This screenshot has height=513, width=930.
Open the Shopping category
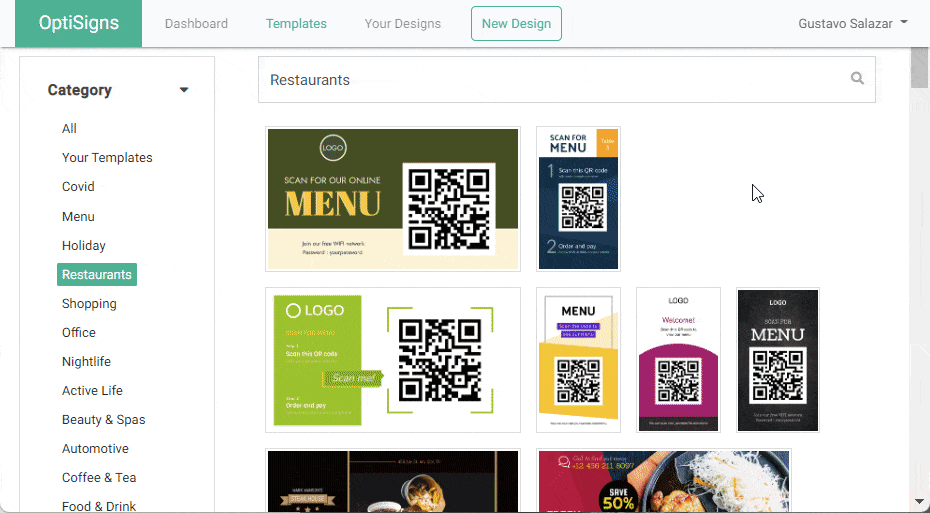coord(89,304)
